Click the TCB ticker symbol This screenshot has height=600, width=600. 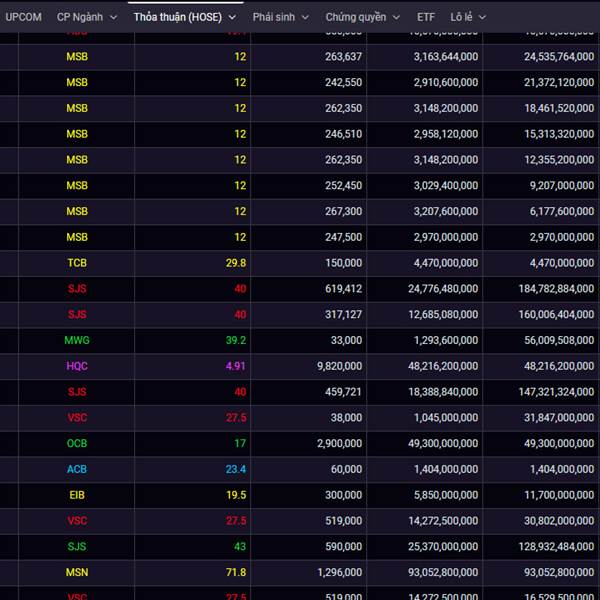(x=77, y=263)
